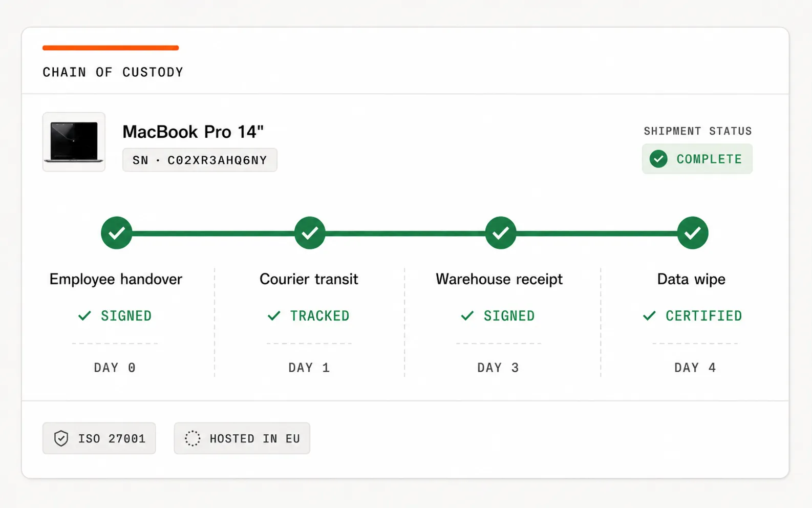Screen dimensions: 812x508
Task: Click the COMPLETE shipment status badge
Action: (x=697, y=159)
